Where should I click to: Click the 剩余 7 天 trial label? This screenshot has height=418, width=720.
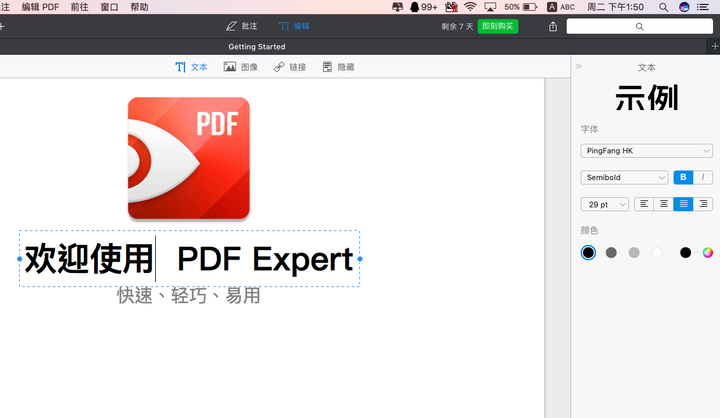coord(457,27)
